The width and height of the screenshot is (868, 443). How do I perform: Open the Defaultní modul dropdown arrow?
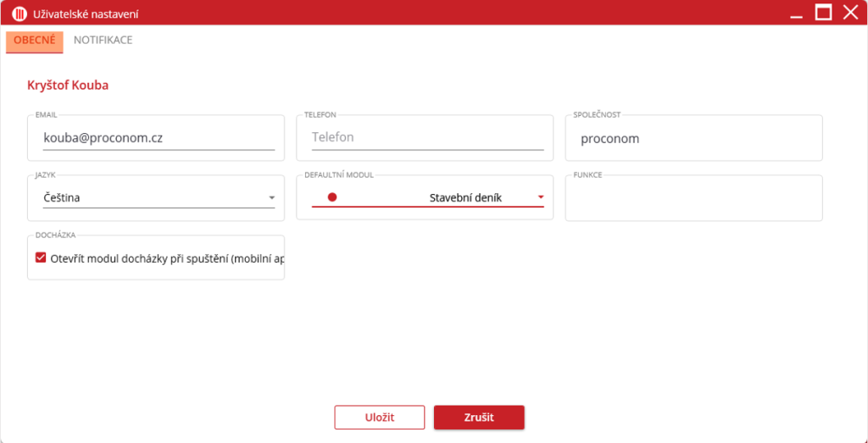click(x=540, y=198)
